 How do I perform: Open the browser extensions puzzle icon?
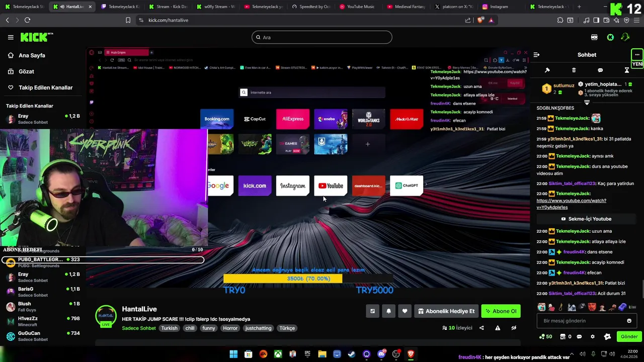pyautogui.click(x=560, y=20)
